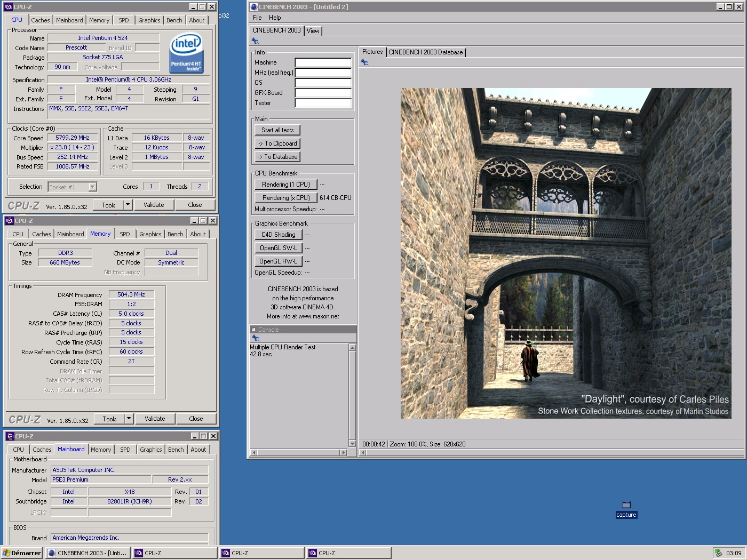Click the DRAM Frequency value 504.3 MHz
This screenshot has height=560, width=747.
tap(131, 294)
